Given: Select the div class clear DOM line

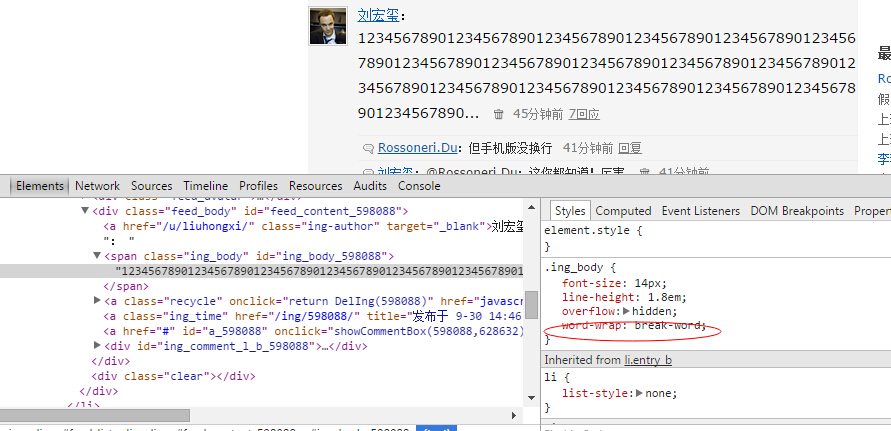Looking at the screenshot, I should click(x=173, y=376).
